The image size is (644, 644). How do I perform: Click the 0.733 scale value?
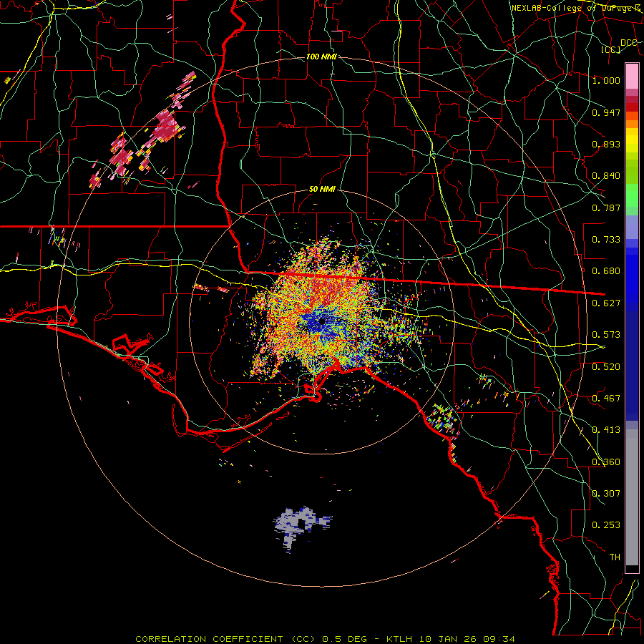coord(606,239)
